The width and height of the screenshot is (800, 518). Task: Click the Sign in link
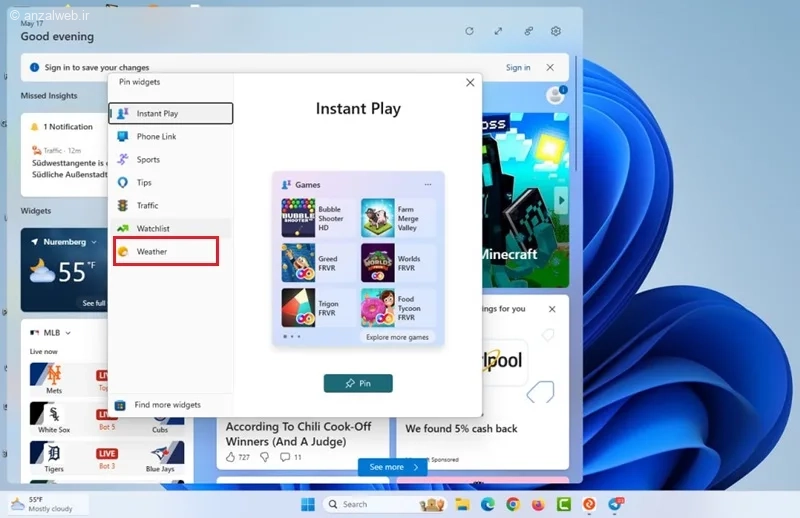tap(518, 68)
